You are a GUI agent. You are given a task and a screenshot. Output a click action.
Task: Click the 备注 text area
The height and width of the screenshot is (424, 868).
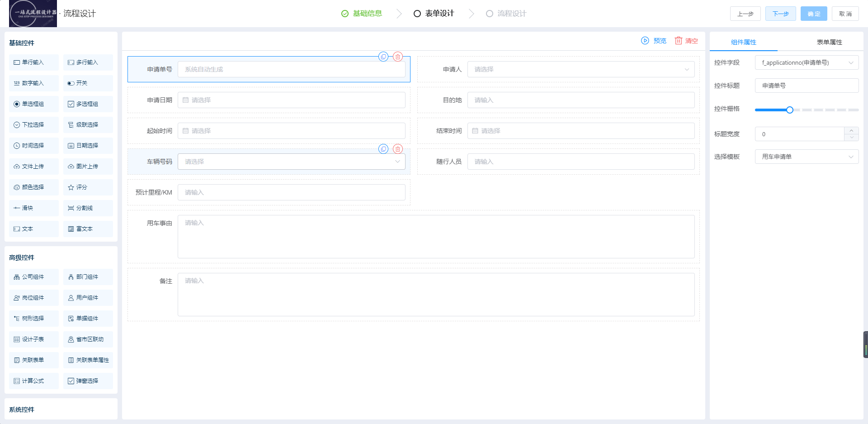(x=436, y=295)
